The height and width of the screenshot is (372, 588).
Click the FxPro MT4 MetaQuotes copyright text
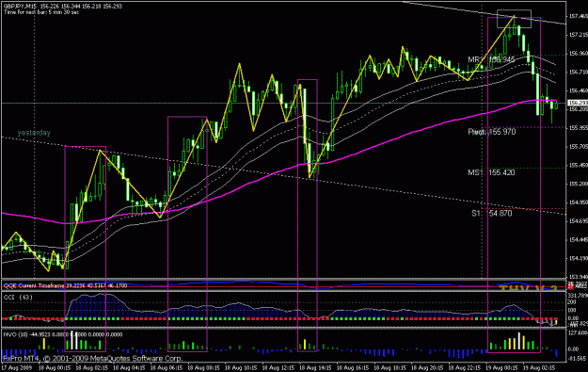coord(92,358)
